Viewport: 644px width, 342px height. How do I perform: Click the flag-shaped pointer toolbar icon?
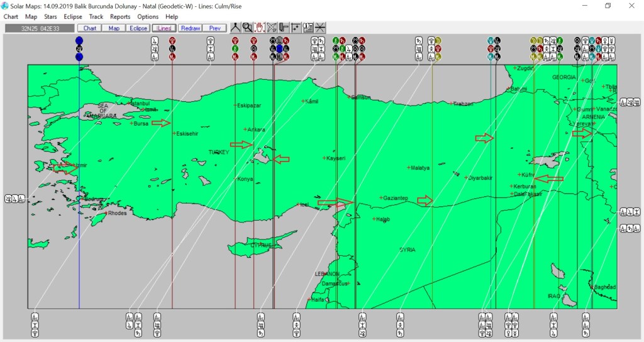[x=284, y=28]
